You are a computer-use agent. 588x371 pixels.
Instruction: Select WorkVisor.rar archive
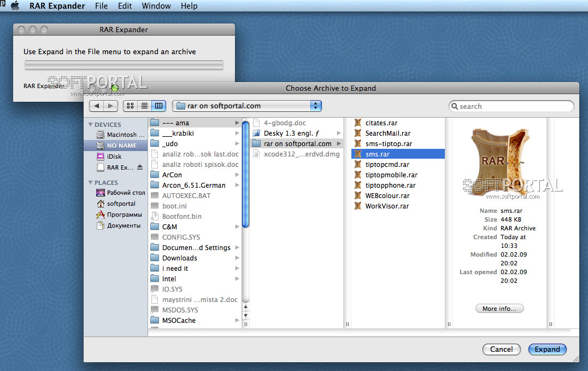click(x=398, y=206)
